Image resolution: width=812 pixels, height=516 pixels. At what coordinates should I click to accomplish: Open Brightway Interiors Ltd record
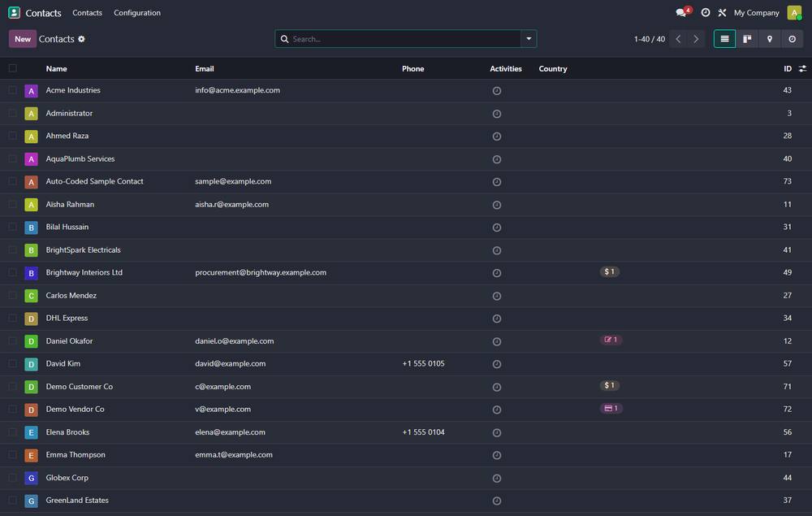[x=84, y=272]
